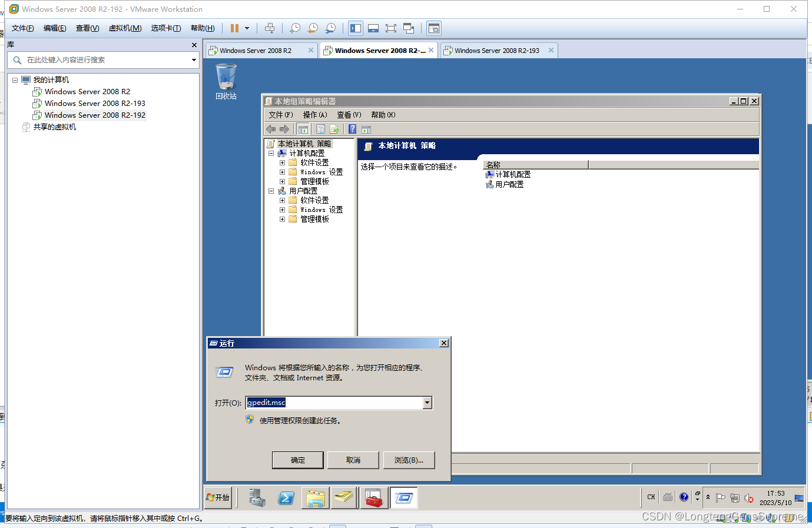Collapse the 我的计算机 tree node
Viewport: 812px width, 528px height.
15,80
